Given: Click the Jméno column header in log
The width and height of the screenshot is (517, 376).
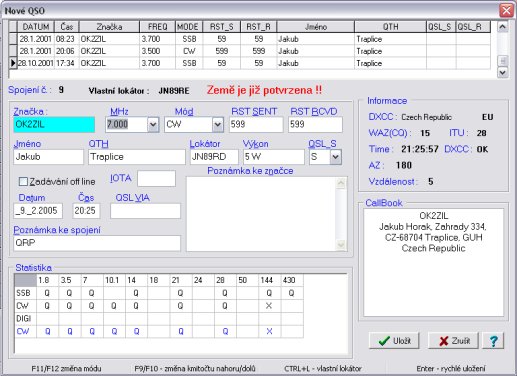Looking at the screenshot, I should (x=316, y=27).
